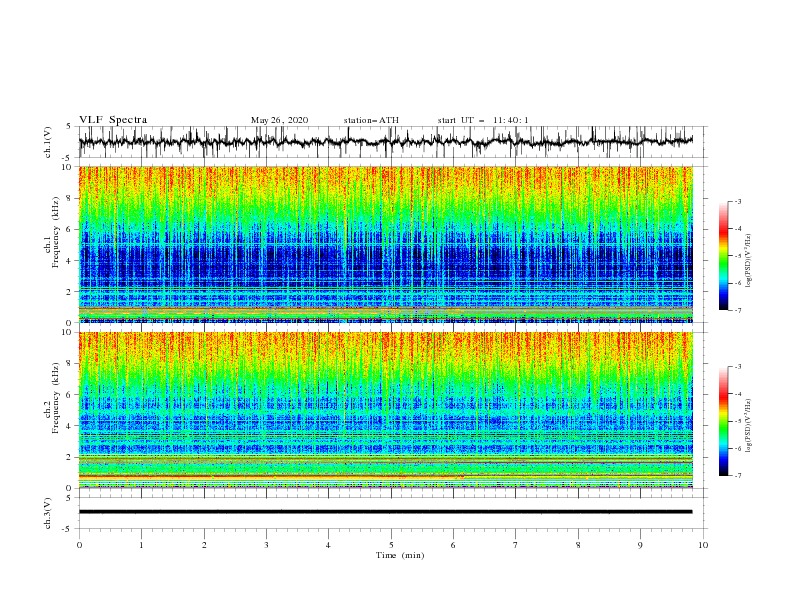
Task: Click the ch.1 spectrogram panel
Action: coord(386,244)
